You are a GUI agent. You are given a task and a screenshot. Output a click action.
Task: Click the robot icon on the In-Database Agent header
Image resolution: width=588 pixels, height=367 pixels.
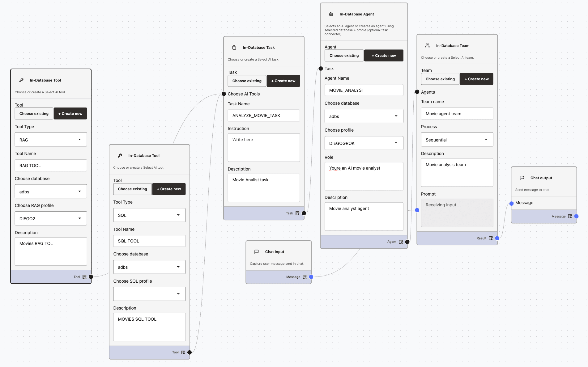click(x=331, y=14)
